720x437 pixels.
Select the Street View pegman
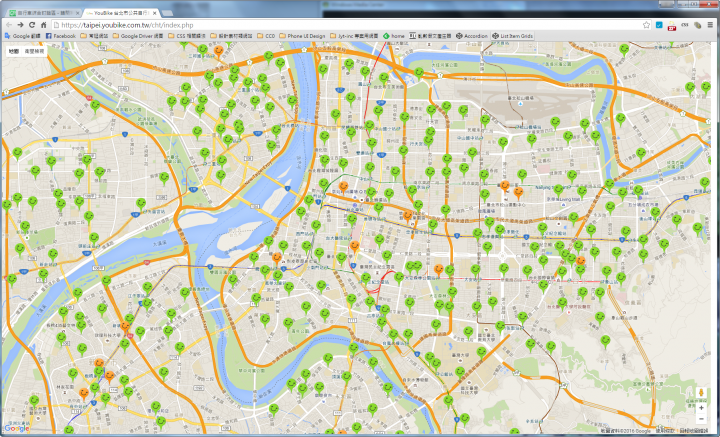[x=701, y=393]
